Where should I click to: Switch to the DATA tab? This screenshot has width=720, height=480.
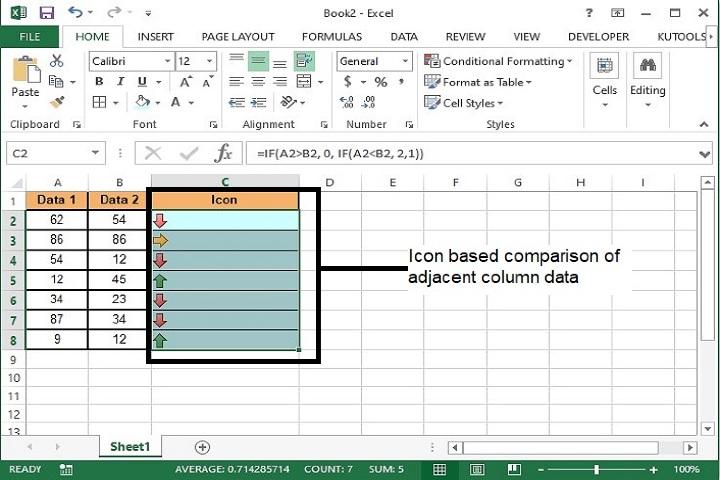coord(404,37)
